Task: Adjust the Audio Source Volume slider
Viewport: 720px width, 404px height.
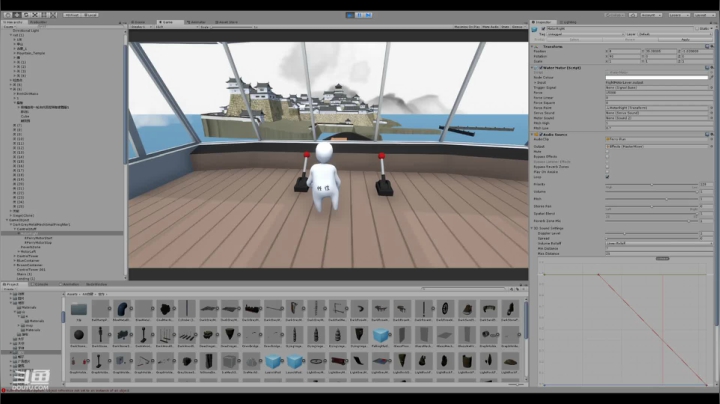Action: pyautogui.click(x=652, y=191)
